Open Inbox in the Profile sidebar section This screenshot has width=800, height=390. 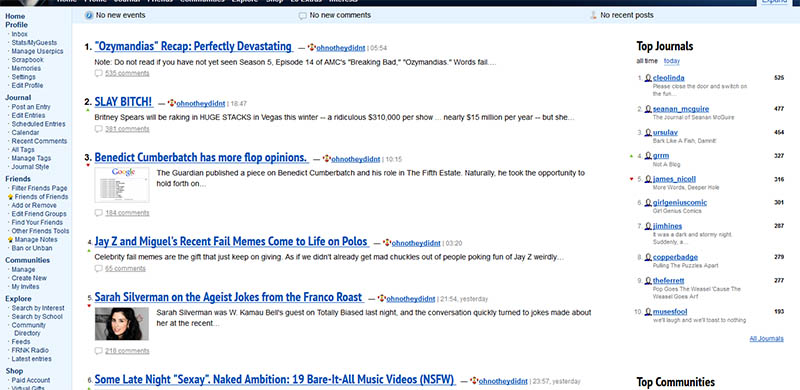(x=19, y=34)
